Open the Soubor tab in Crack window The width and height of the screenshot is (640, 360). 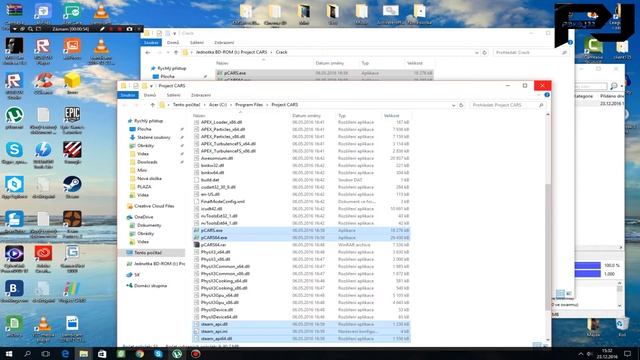coord(151,42)
